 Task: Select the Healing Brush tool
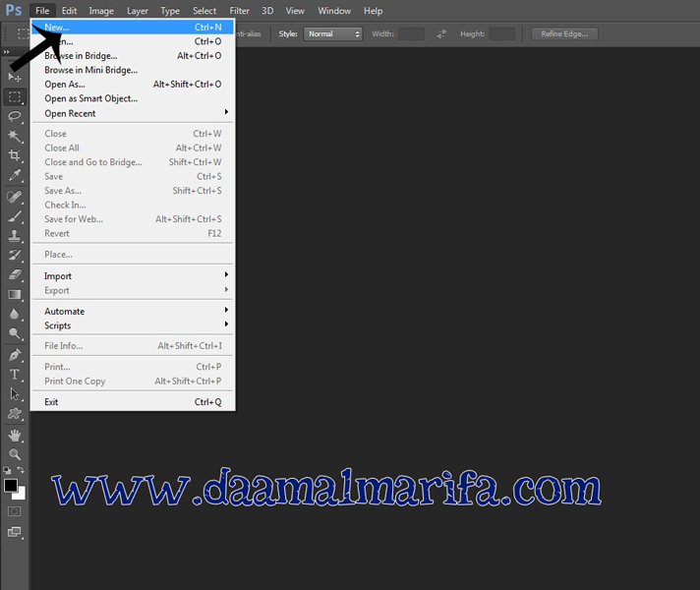click(15, 197)
